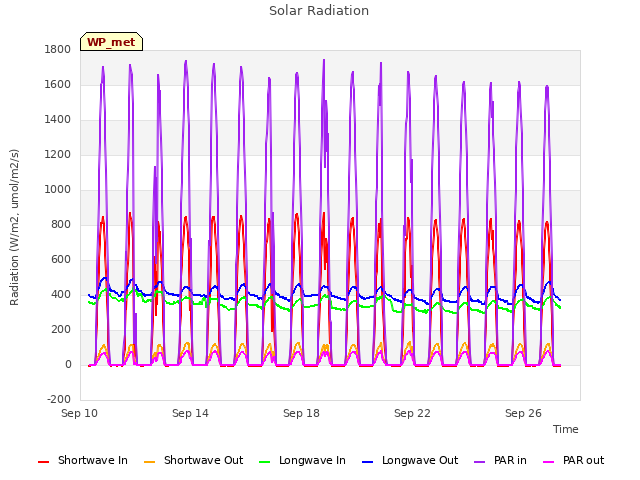Click the Sep 10 axis label

(x=80, y=413)
